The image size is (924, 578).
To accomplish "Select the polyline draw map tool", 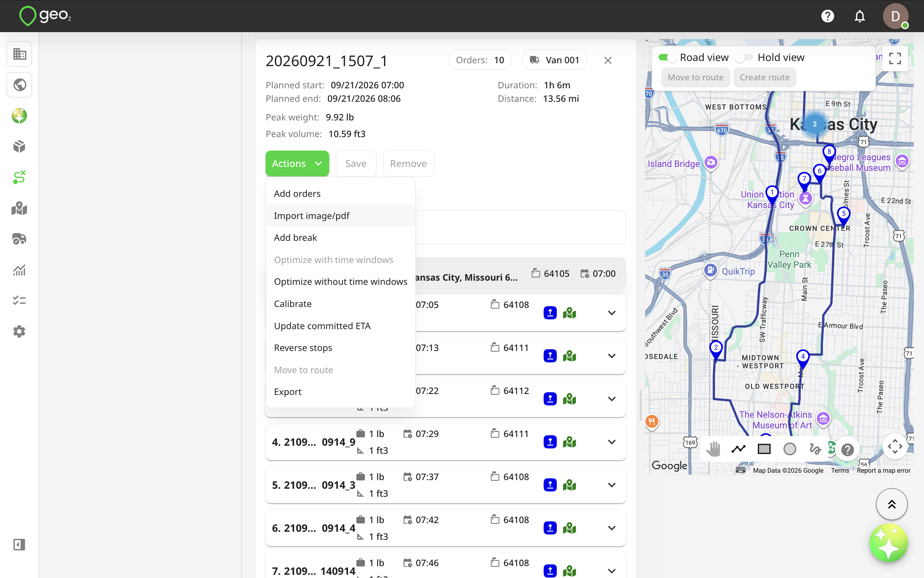I will (x=739, y=449).
